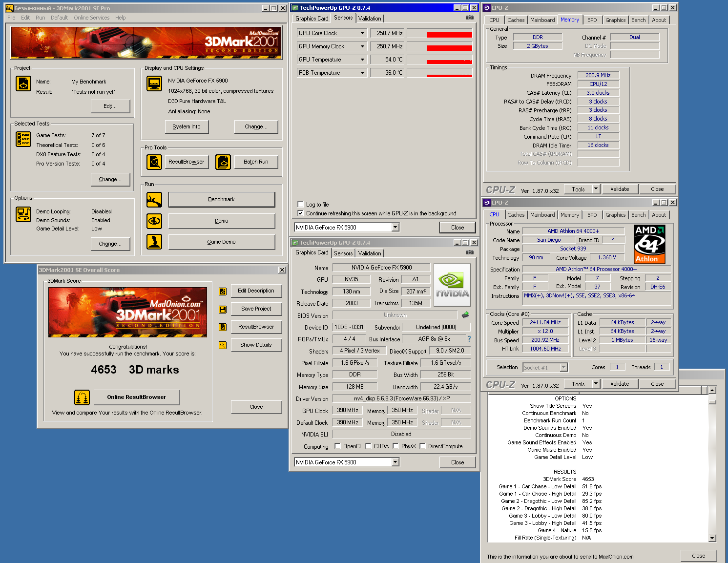Tick the CUDA checkbox
728x563 pixels.
[368, 446]
